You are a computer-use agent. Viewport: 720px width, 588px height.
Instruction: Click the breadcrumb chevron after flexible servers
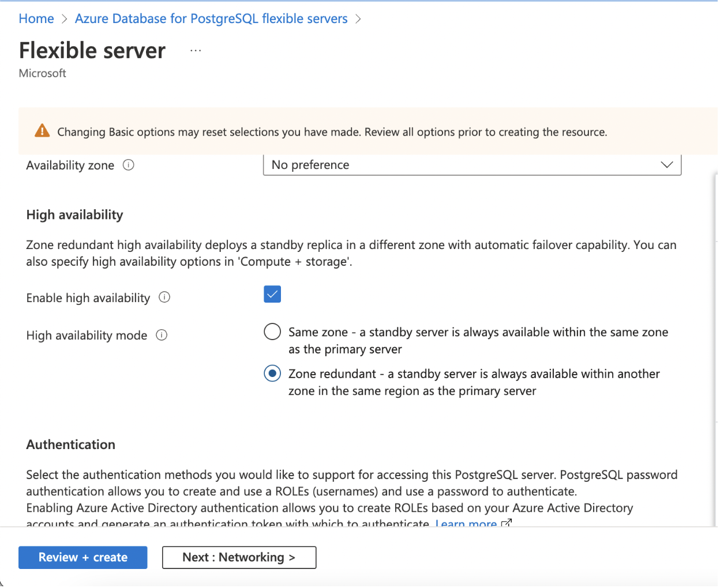pos(358,19)
